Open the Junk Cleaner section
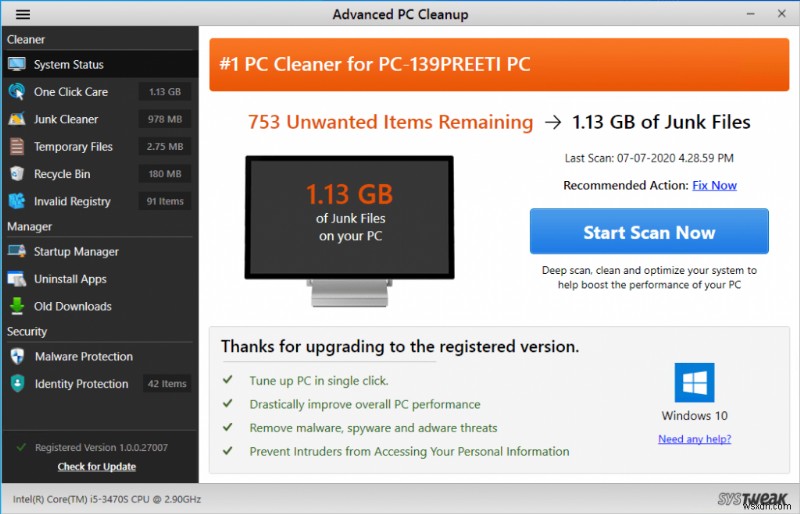 [66, 119]
